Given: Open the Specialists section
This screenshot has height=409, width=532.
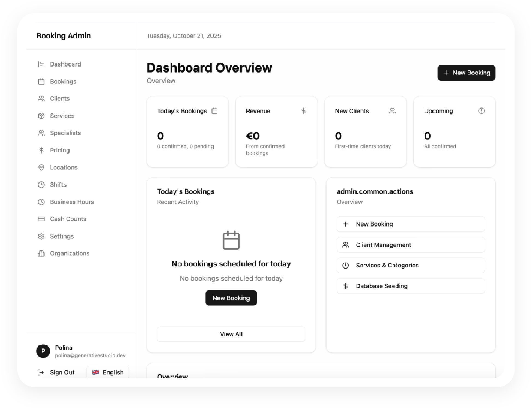Looking at the screenshot, I should click(x=65, y=133).
